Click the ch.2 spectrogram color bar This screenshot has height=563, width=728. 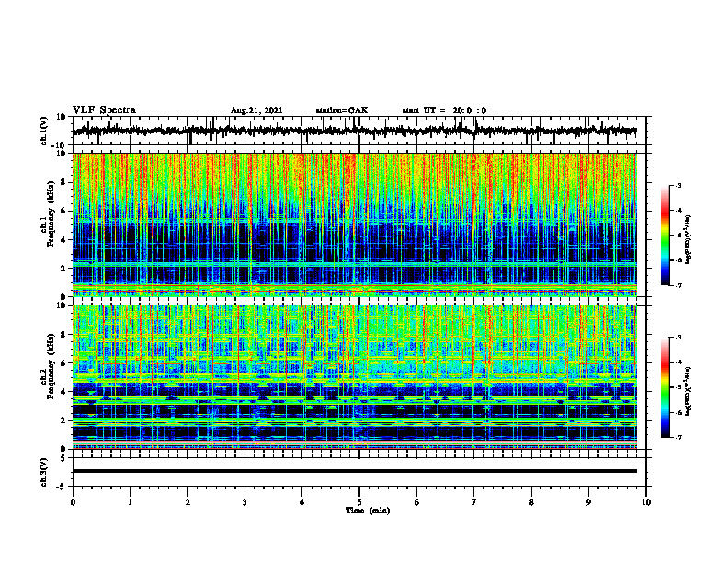[665, 387]
